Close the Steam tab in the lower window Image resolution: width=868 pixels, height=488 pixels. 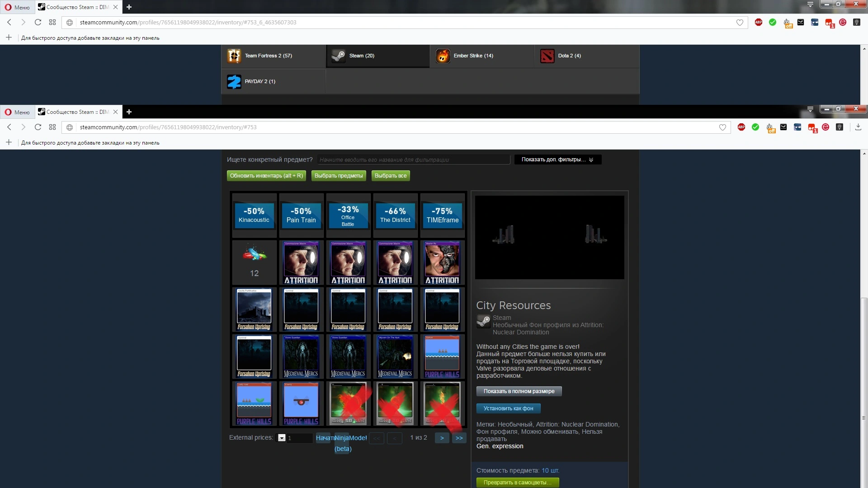pos(115,112)
